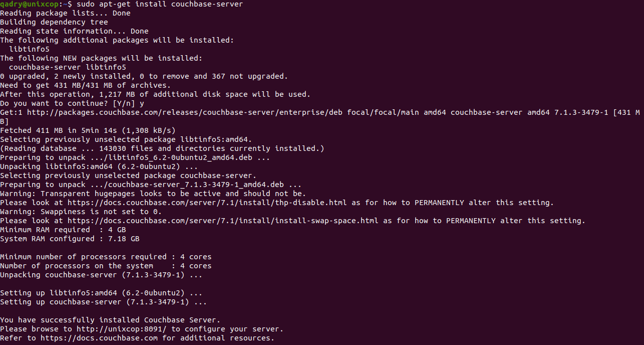Image resolution: width=644 pixels, height=345 pixels.
Task: Click the System RAM configured 7.18 GB line
Action: coord(70,239)
